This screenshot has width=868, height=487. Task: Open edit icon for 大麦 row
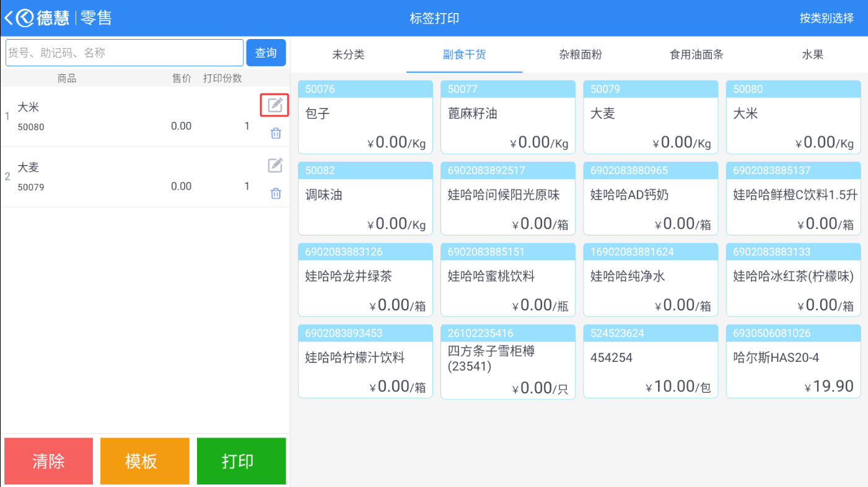(275, 165)
